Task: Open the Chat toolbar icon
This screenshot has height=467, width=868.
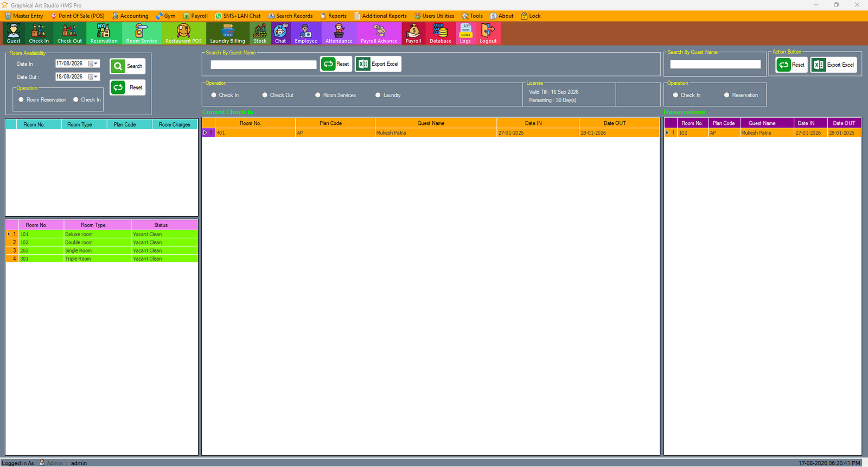Action: (280, 33)
